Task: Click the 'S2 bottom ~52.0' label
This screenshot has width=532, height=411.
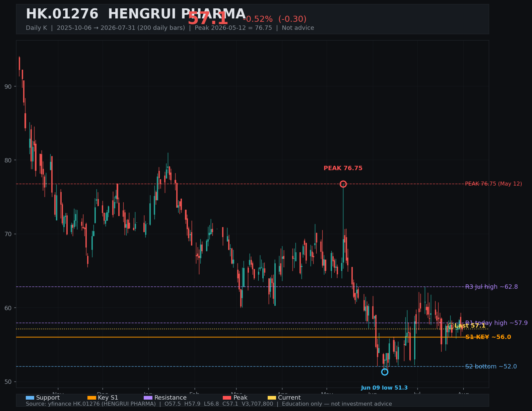Action: pos(491,366)
